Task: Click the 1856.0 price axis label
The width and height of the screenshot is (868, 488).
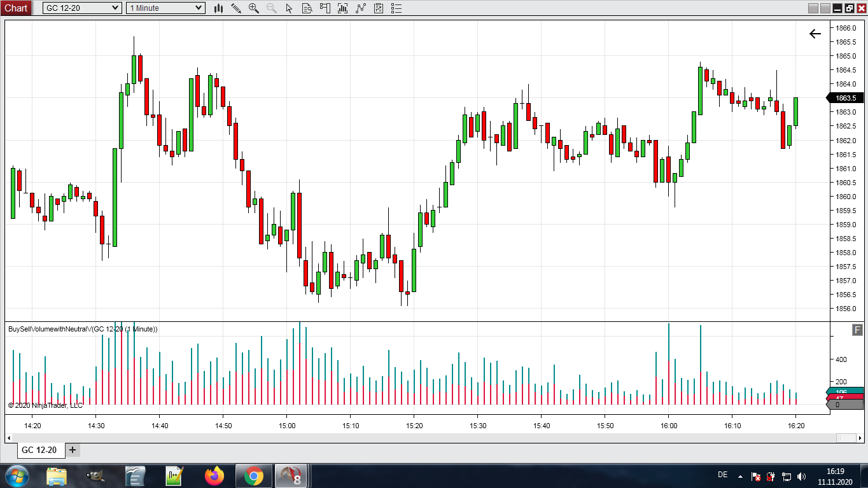Action: 846,309
